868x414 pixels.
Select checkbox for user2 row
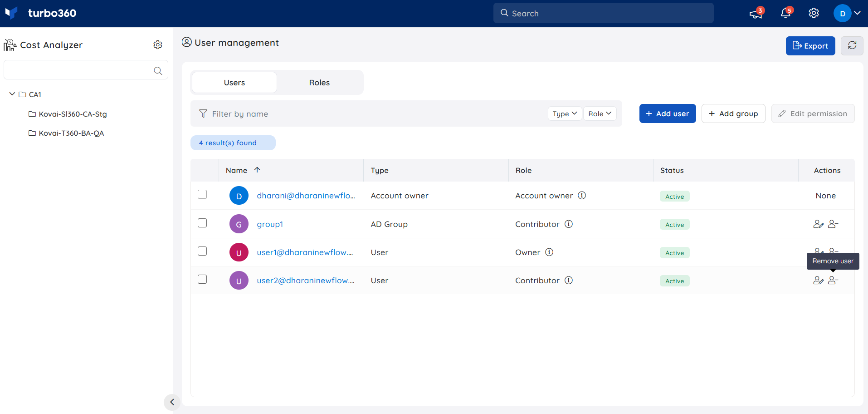[x=202, y=279]
